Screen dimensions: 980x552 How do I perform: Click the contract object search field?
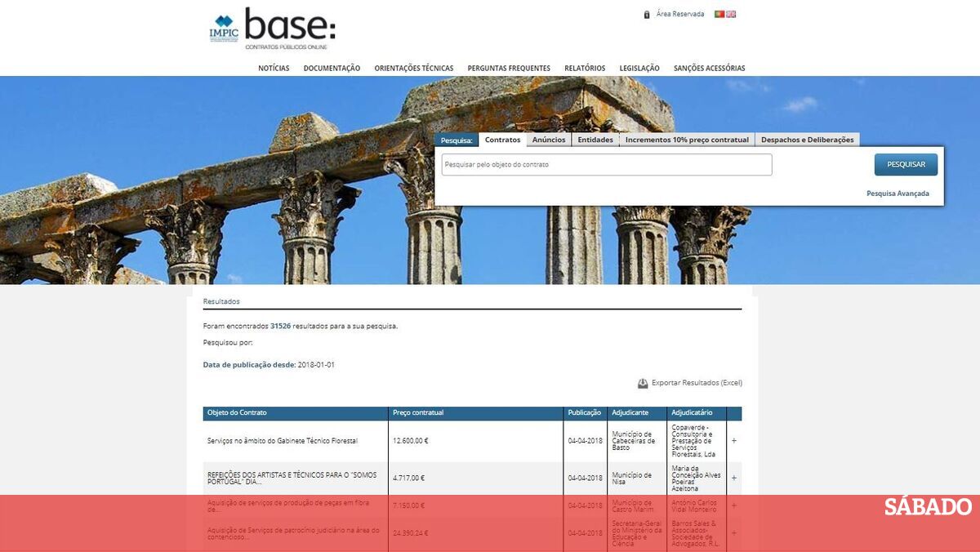[x=607, y=165]
